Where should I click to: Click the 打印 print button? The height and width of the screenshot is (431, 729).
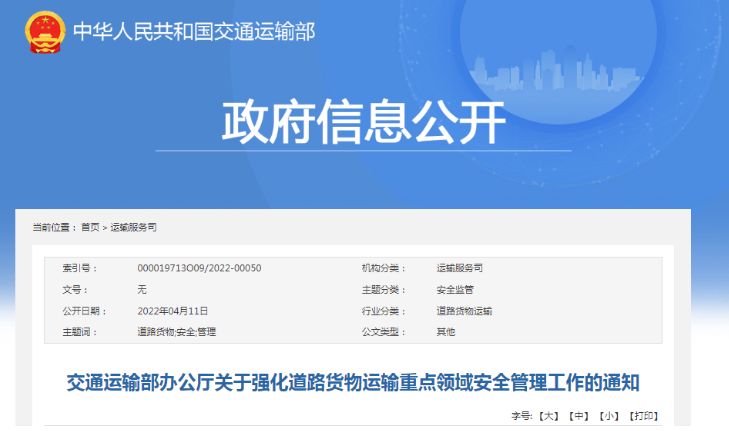click(644, 416)
